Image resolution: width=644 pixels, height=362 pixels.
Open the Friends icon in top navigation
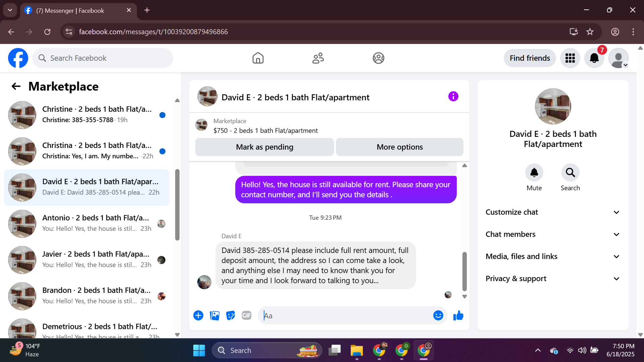click(318, 58)
